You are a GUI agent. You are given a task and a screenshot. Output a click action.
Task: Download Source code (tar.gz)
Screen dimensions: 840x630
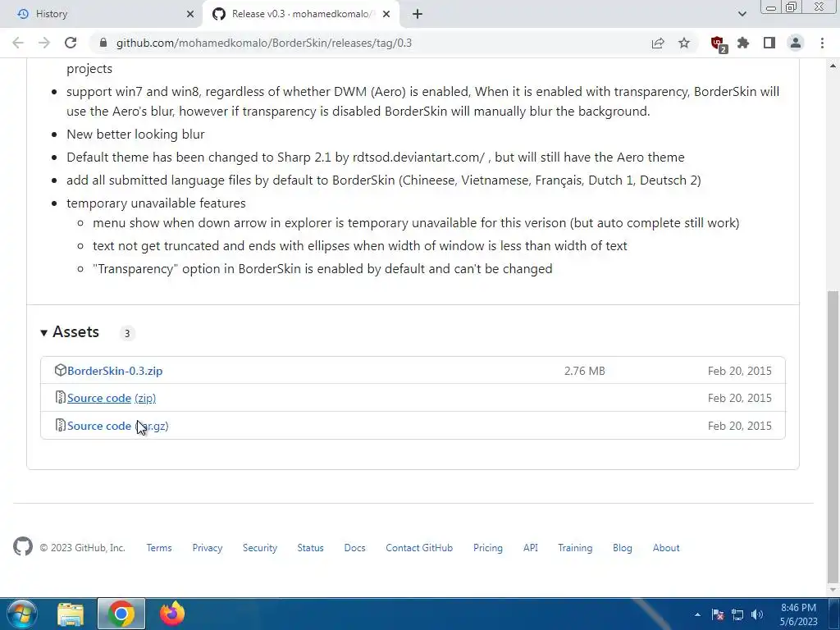[118, 426]
